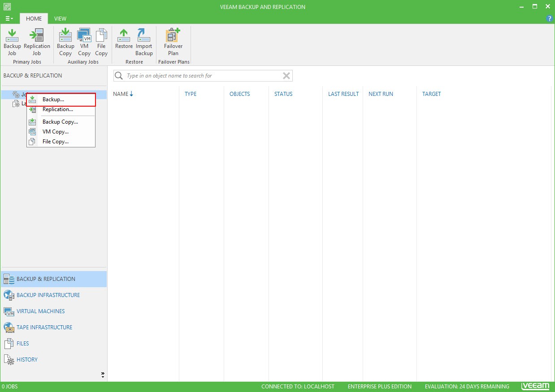Sort by the TARGET column header
Screen dimensions: 555x392
(x=432, y=94)
